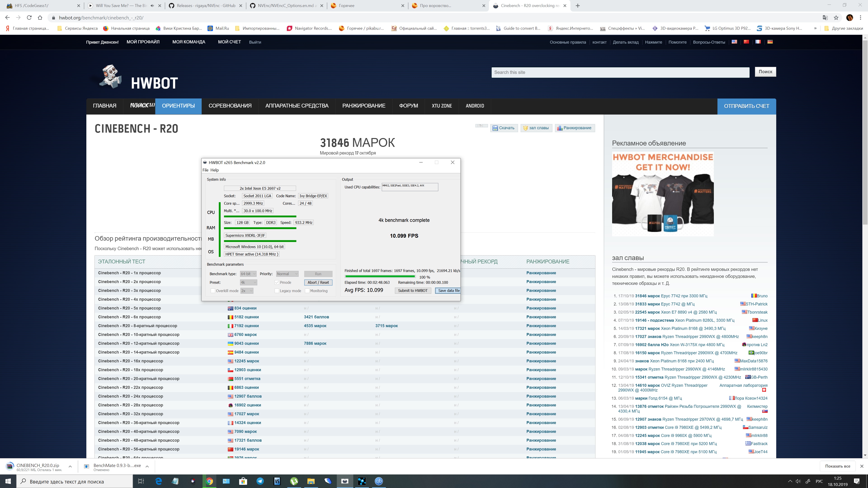The width and height of the screenshot is (868, 488).
Task: Click the HWBOT merchandise ad image
Action: click(x=663, y=194)
